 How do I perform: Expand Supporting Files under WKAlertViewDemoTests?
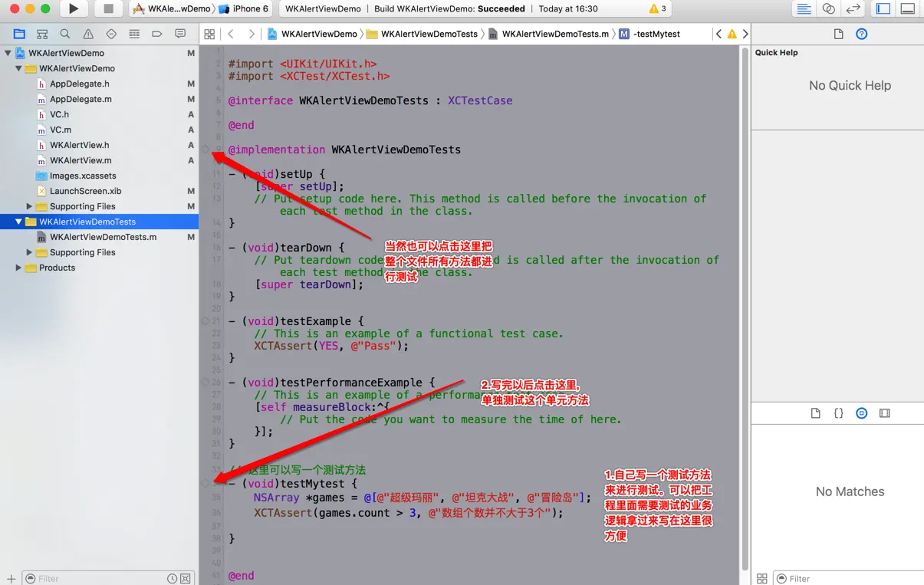[29, 252]
